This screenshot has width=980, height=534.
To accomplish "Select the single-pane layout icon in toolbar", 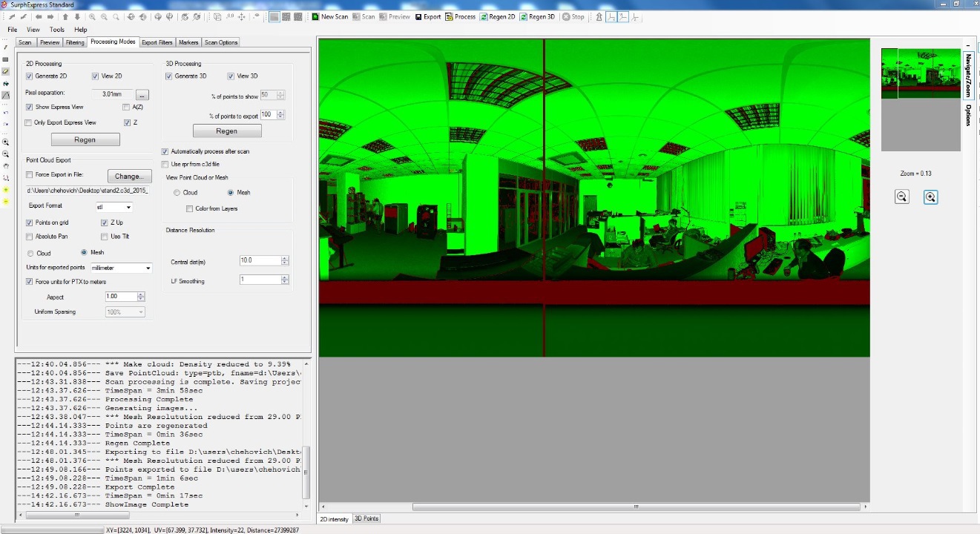I will pyautogui.click(x=274, y=16).
